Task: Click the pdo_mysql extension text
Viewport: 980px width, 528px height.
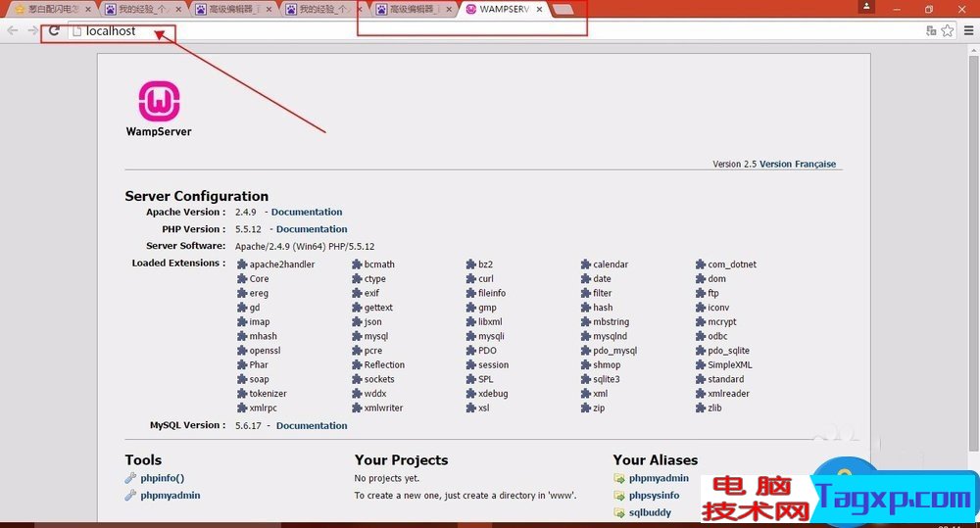Action: click(x=615, y=351)
